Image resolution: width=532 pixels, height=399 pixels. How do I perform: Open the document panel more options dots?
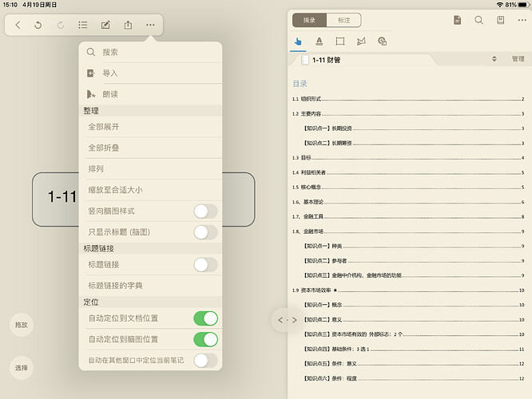(x=522, y=20)
